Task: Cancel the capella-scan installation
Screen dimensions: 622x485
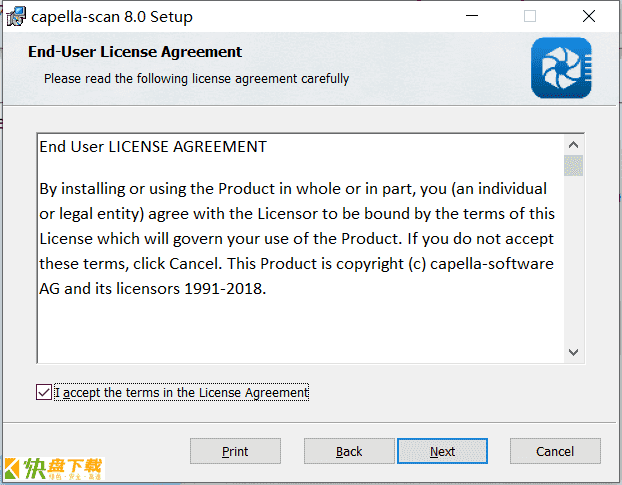Action: coord(555,451)
